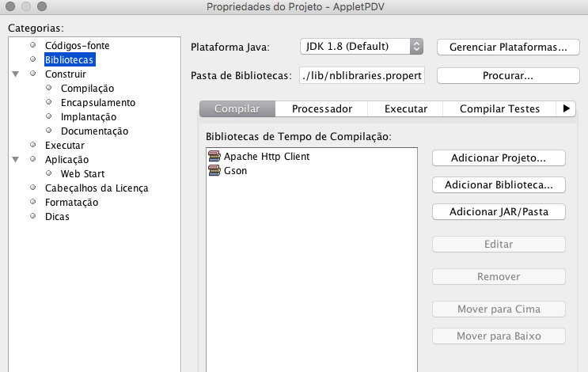
Task: Select Cabeçalhos da Licença category
Action: pos(97,188)
